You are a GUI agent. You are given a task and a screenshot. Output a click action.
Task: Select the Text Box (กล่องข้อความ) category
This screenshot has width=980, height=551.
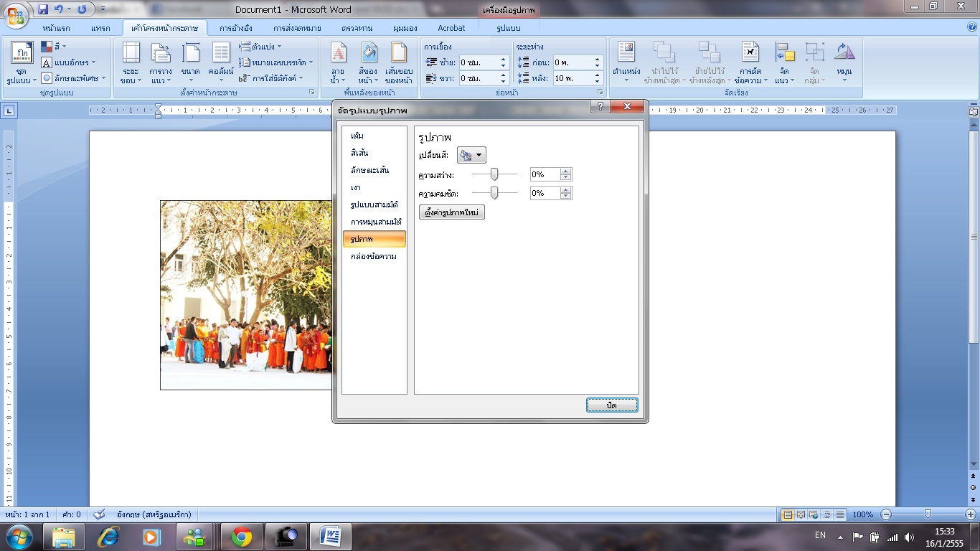pyautogui.click(x=374, y=256)
